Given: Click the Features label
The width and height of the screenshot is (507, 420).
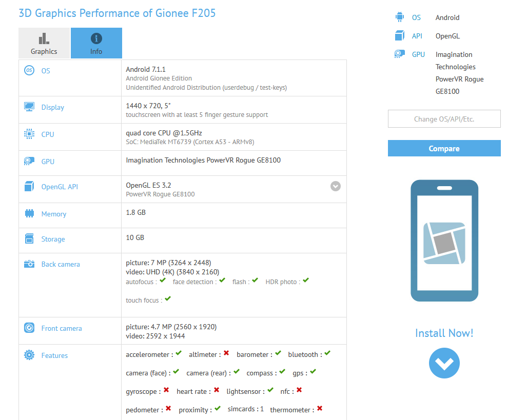Looking at the screenshot, I should coord(54,355).
